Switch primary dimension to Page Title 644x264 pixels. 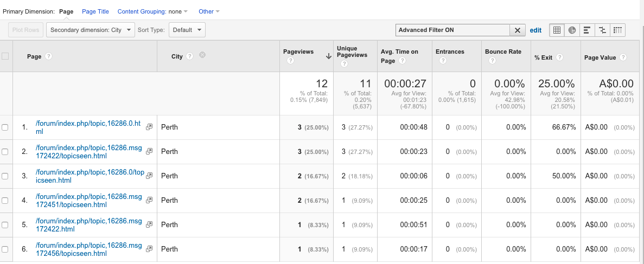click(x=95, y=11)
